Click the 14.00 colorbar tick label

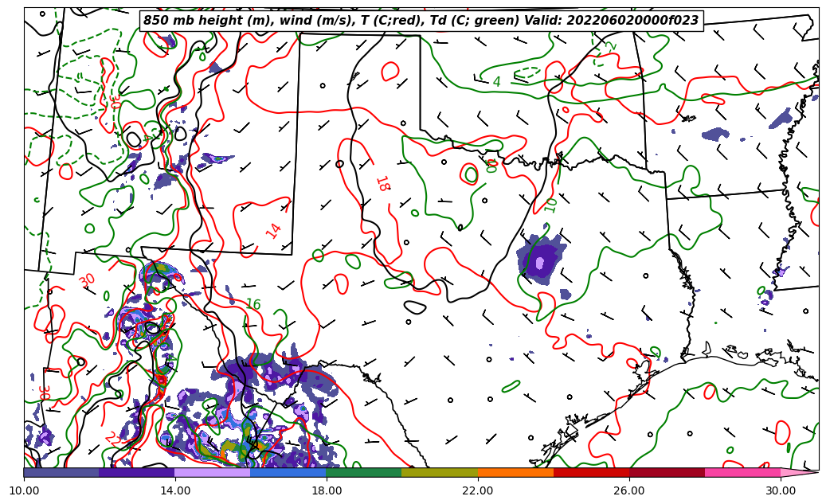175,490
